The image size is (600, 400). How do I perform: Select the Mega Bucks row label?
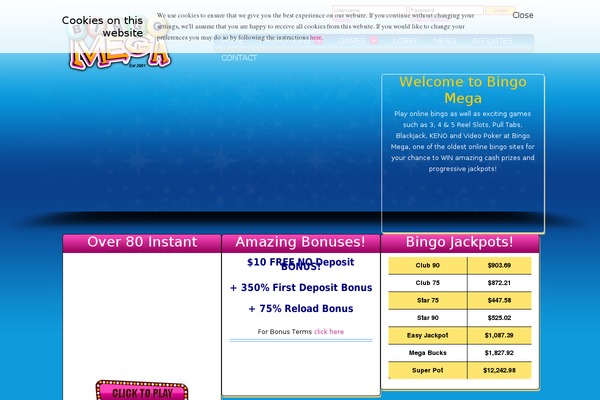coord(427,353)
